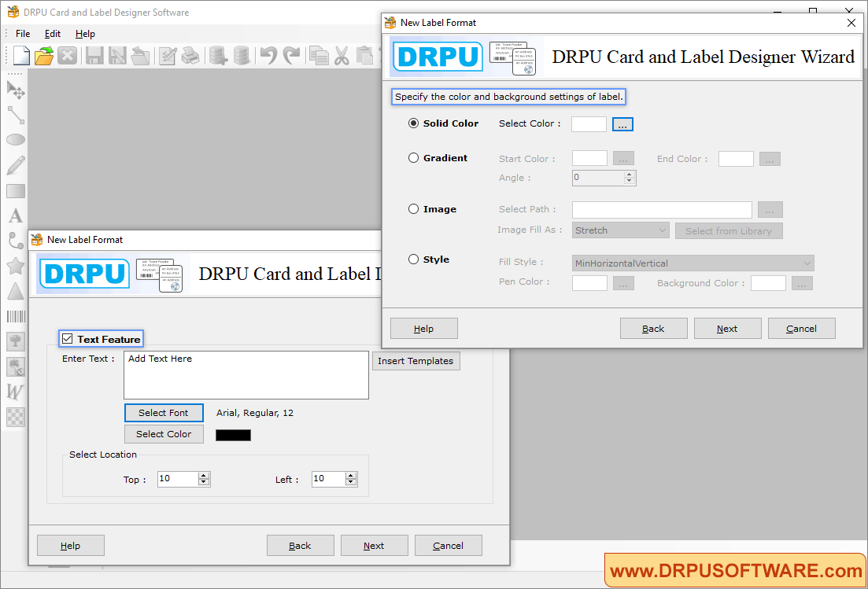
Task: Click the Select Path input field
Action: (x=662, y=210)
